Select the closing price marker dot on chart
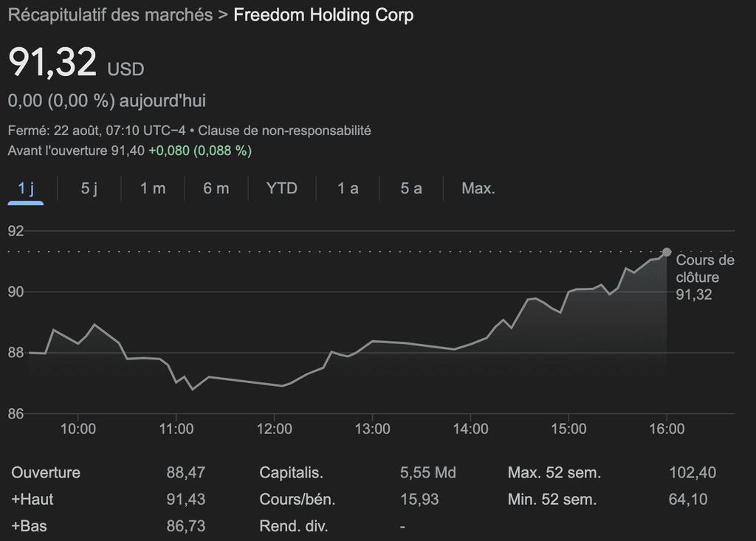The image size is (756, 541). [667, 252]
